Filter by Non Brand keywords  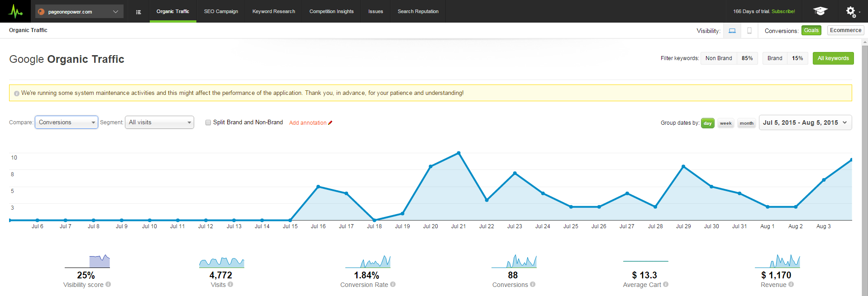[719, 58]
